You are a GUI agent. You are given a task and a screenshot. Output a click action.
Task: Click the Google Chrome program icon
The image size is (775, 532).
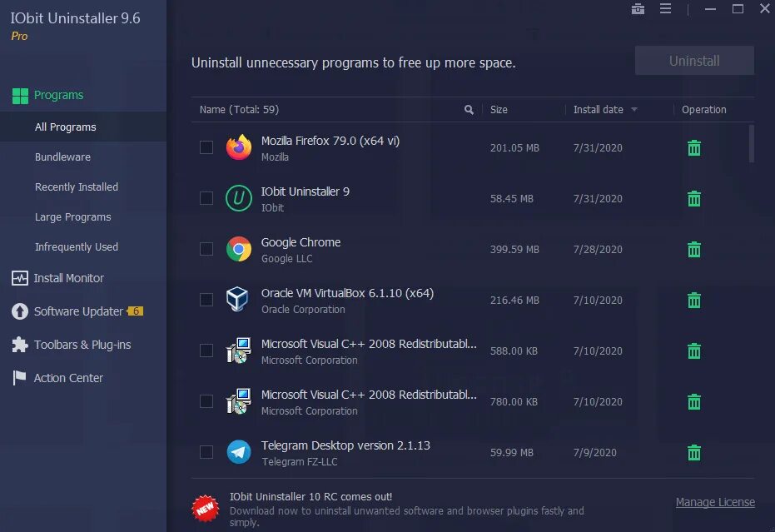click(x=239, y=249)
